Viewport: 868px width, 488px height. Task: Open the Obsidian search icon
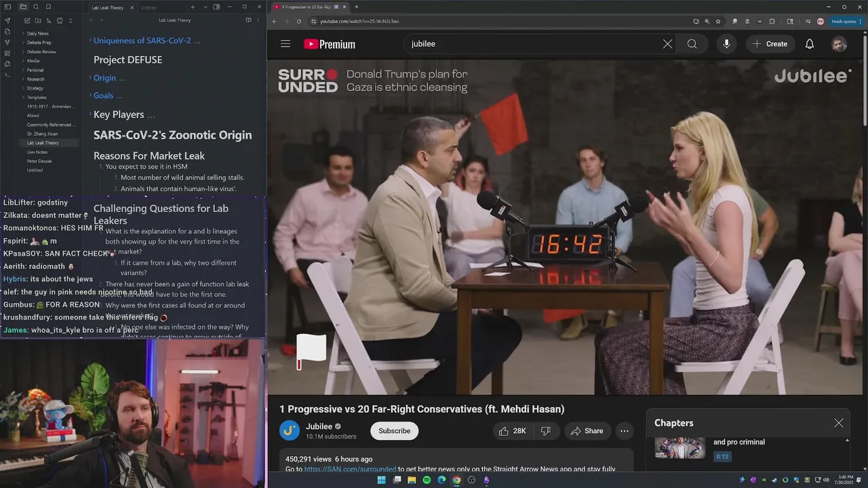coord(36,7)
